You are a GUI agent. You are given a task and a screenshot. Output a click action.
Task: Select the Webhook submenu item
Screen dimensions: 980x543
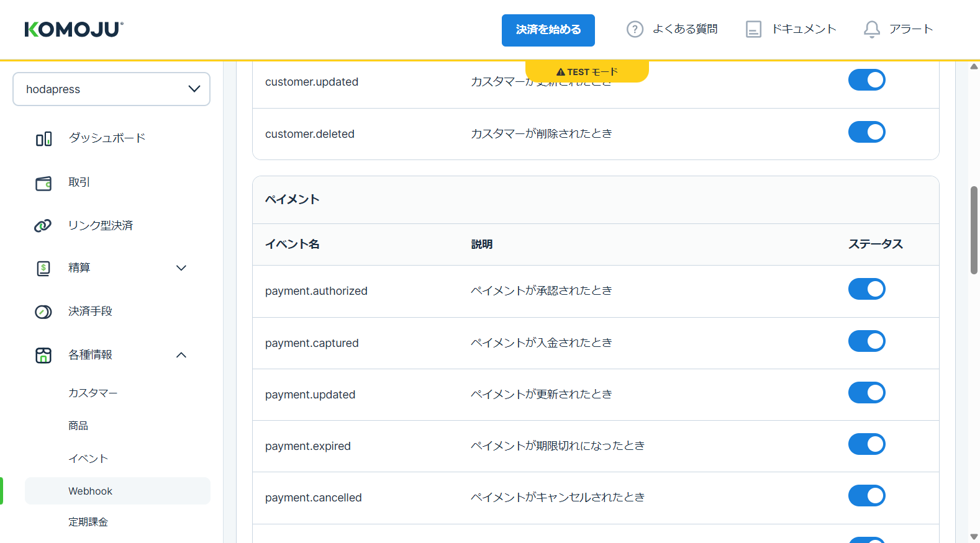pos(118,491)
